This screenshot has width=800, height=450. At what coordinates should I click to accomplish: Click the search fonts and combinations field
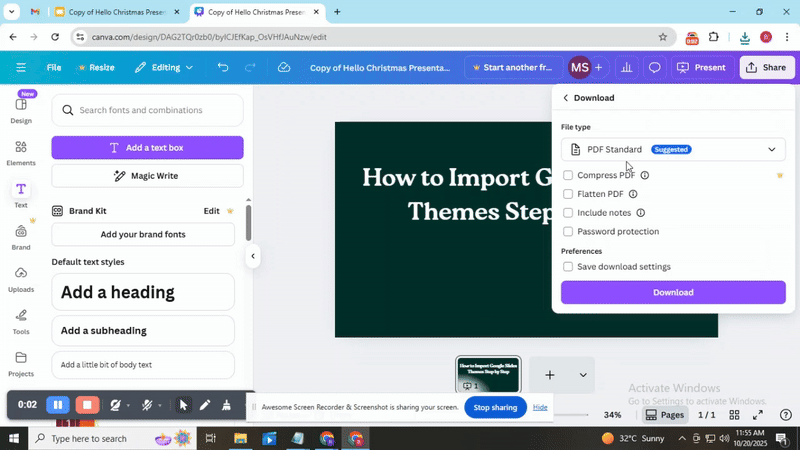pyautogui.click(x=147, y=110)
